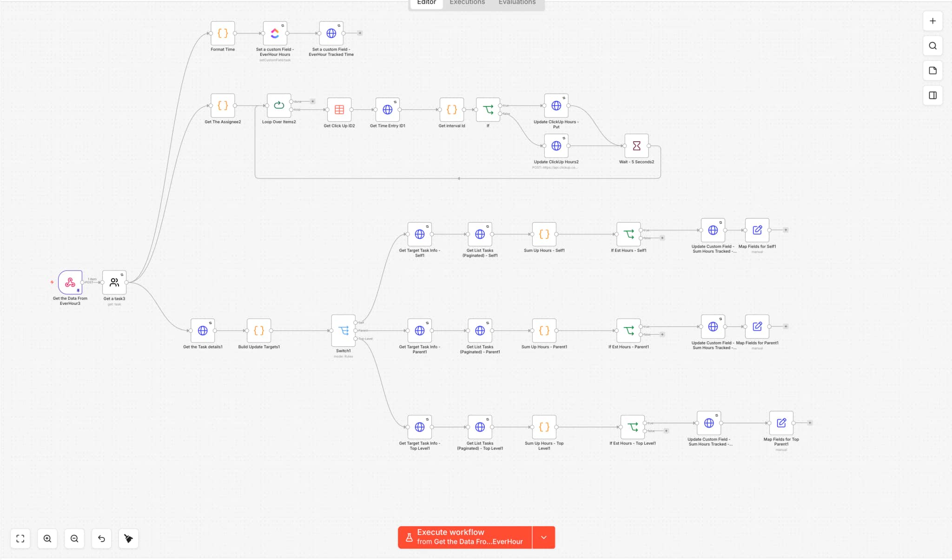Open the If Est Hours - Parent1 node
Viewport: 952px width, 560px height.
click(x=628, y=330)
